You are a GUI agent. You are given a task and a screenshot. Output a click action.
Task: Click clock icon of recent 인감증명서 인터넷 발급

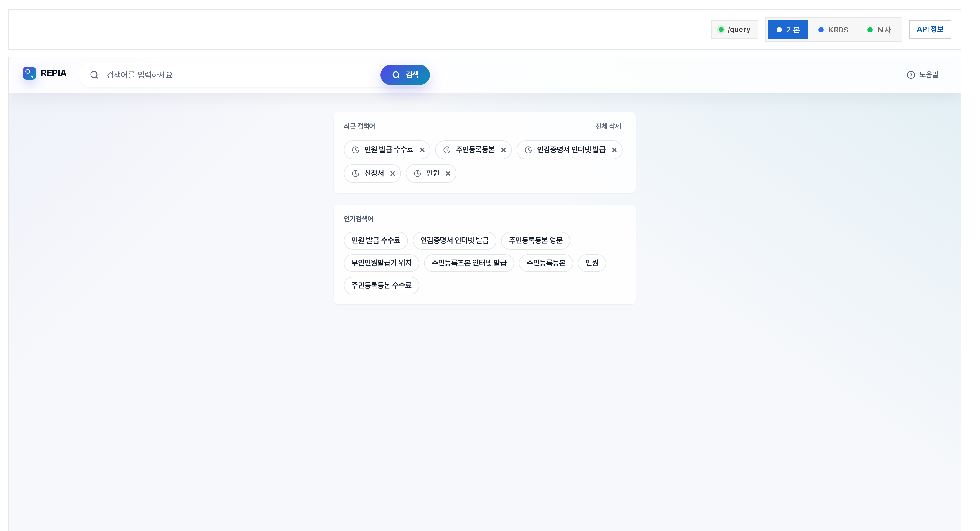point(528,150)
